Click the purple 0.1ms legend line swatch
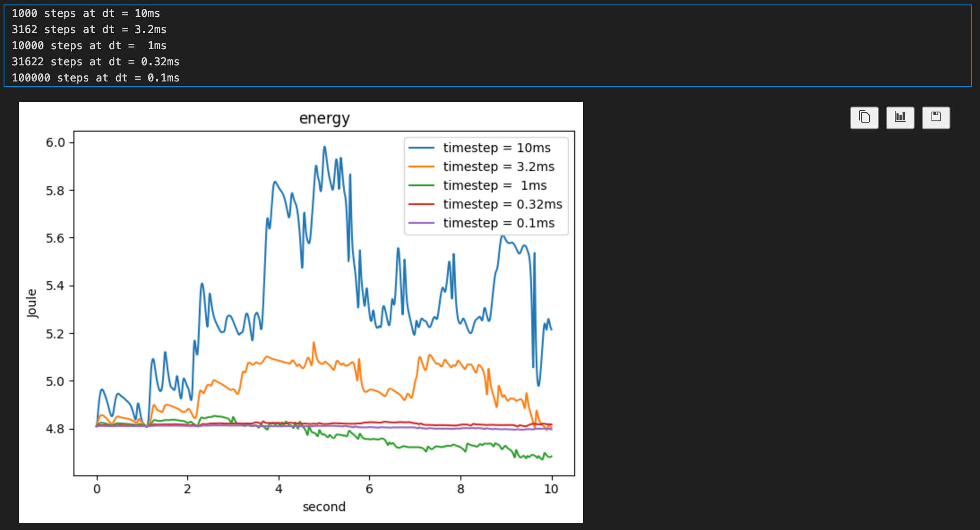980x530 pixels. (x=421, y=223)
